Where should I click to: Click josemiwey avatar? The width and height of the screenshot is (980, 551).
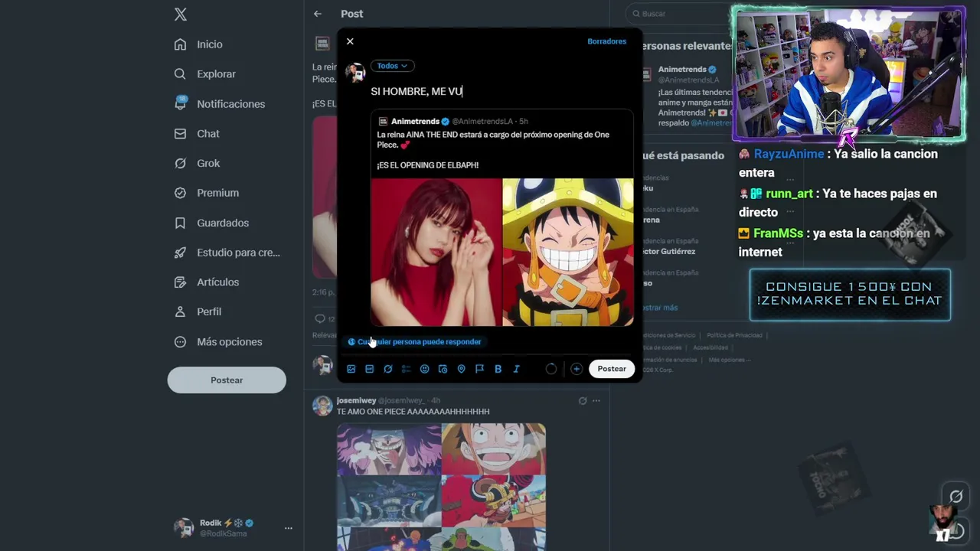point(322,406)
